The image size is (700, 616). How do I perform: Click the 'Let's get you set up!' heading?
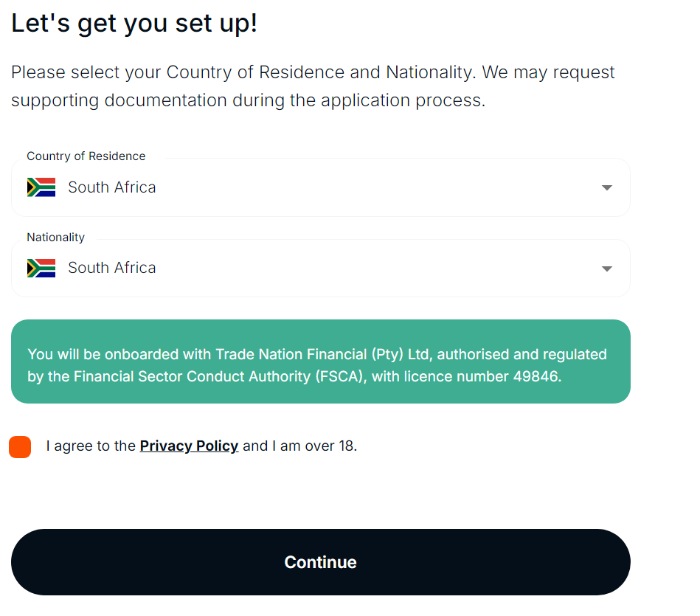pos(134,23)
